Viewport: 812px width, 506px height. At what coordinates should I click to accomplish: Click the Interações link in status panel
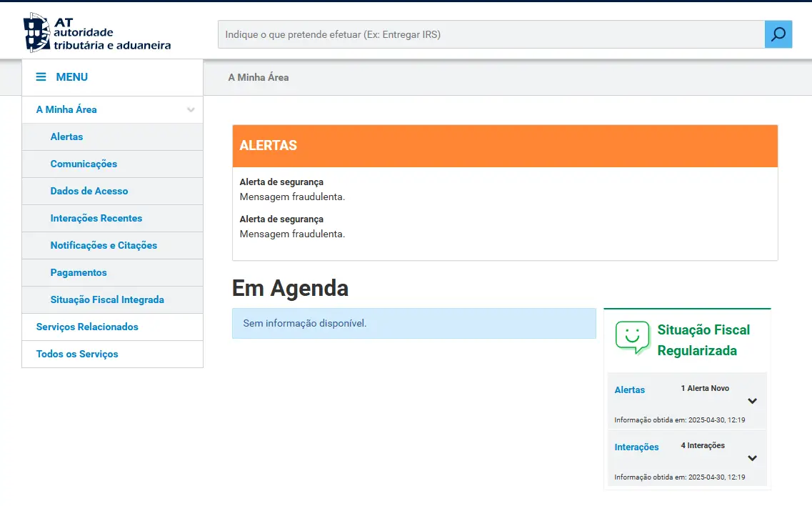pyautogui.click(x=636, y=447)
